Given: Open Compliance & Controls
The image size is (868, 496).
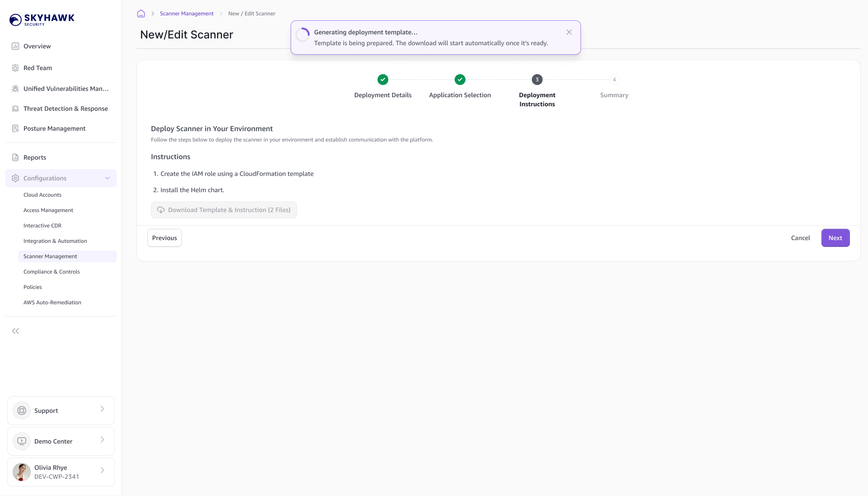Looking at the screenshot, I should pyautogui.click(x=52, y=272).
